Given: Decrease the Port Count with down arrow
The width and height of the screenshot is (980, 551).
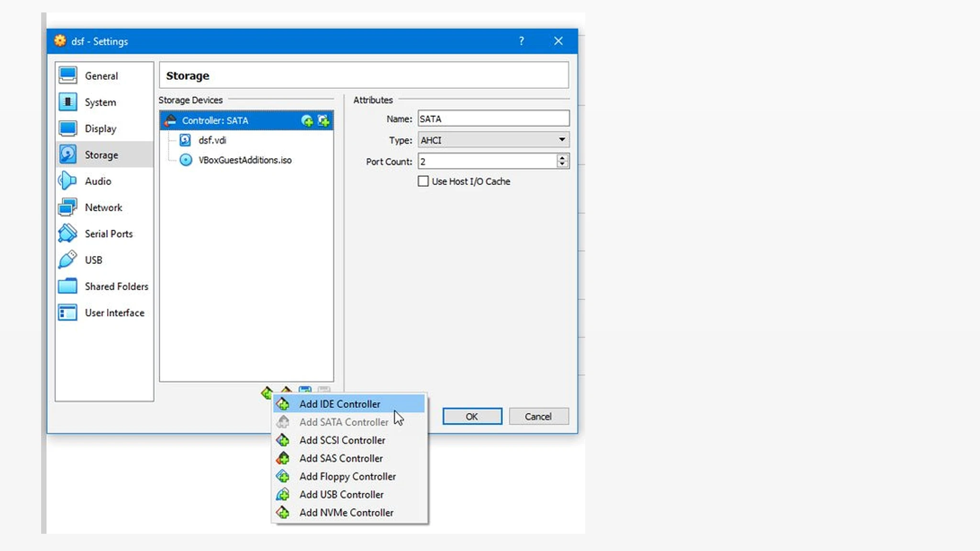Looking at the screenshot, I should [562, 165].
